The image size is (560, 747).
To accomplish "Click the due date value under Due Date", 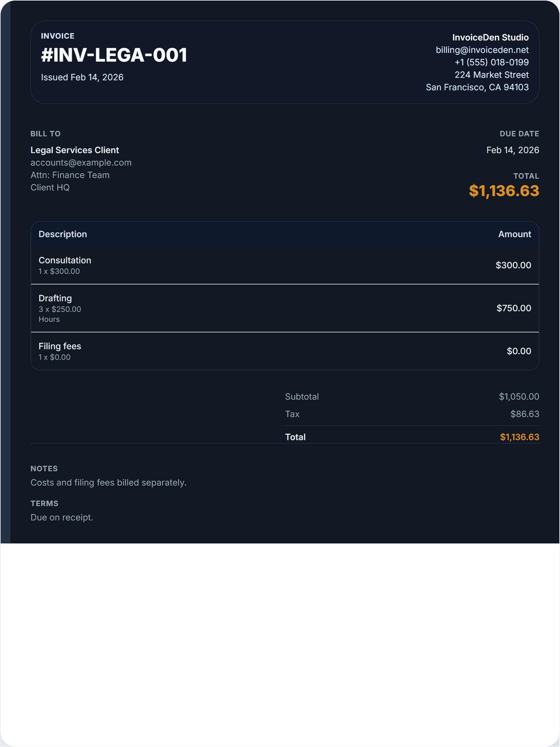I will tap(512, 150).
